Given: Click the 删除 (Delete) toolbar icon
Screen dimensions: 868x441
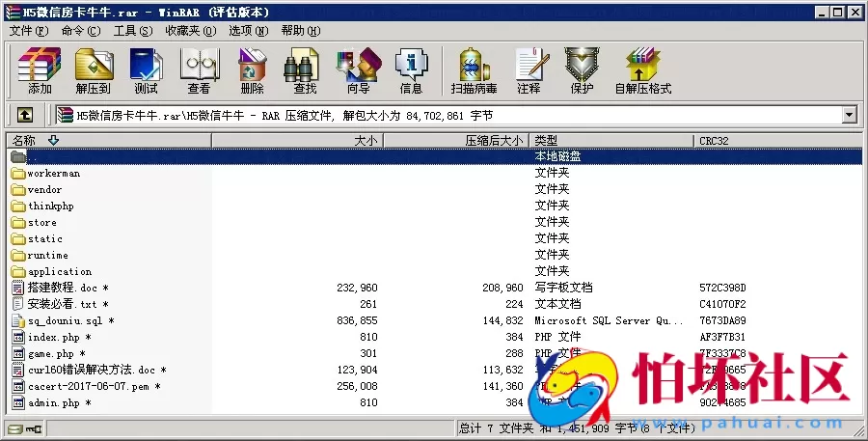Looking at the screenshot, I should tap(253, 70).
